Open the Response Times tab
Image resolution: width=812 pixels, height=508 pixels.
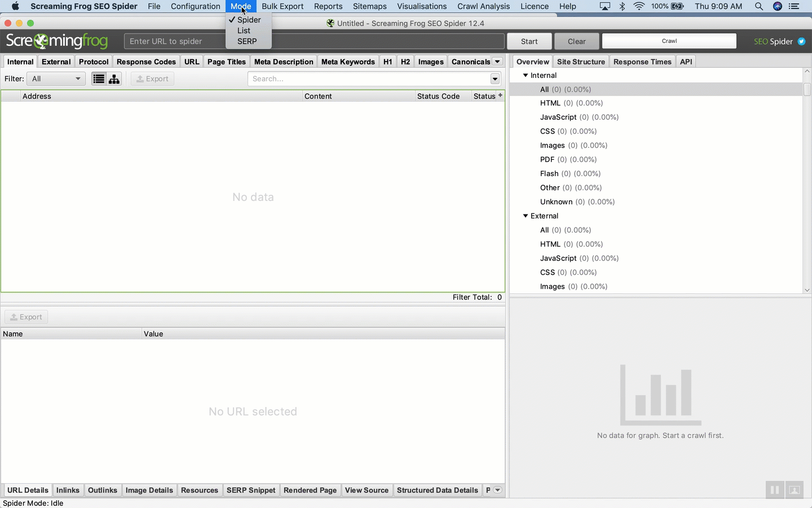642,62
